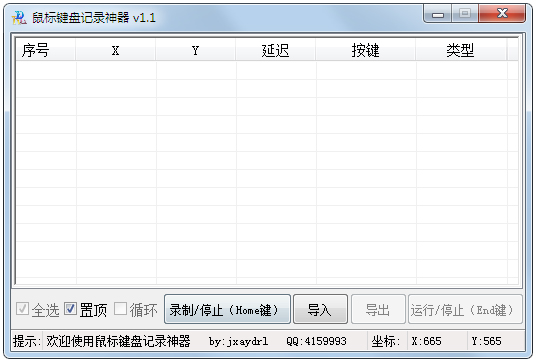Select the 类型 column header
Image resolution: width=537 pixels, height=363 pixels.
(461, 50)
